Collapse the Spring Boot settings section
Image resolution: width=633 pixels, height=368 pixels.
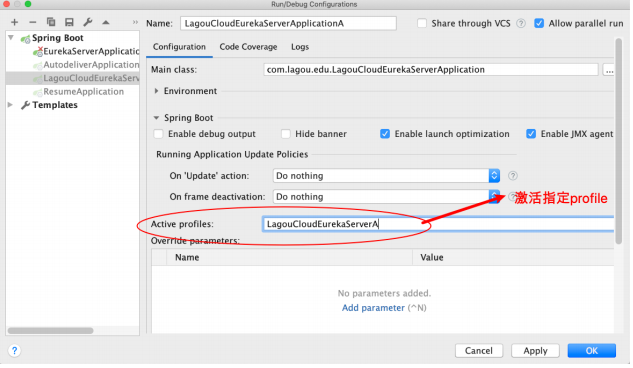(x=156, y=118)
